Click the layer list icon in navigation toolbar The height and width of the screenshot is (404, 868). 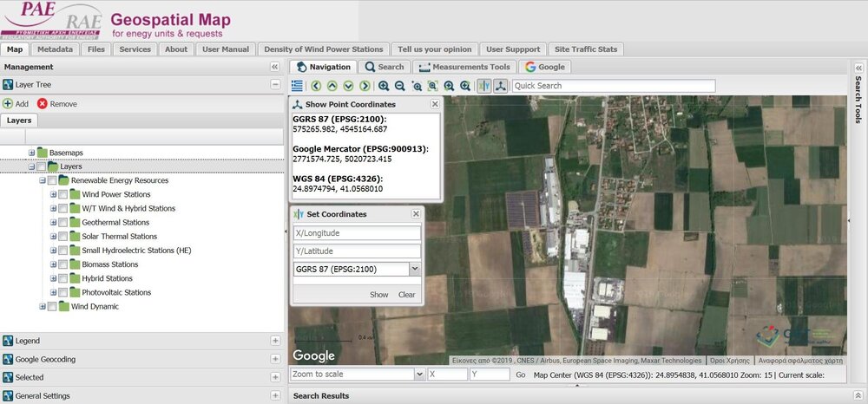[298, 86]
